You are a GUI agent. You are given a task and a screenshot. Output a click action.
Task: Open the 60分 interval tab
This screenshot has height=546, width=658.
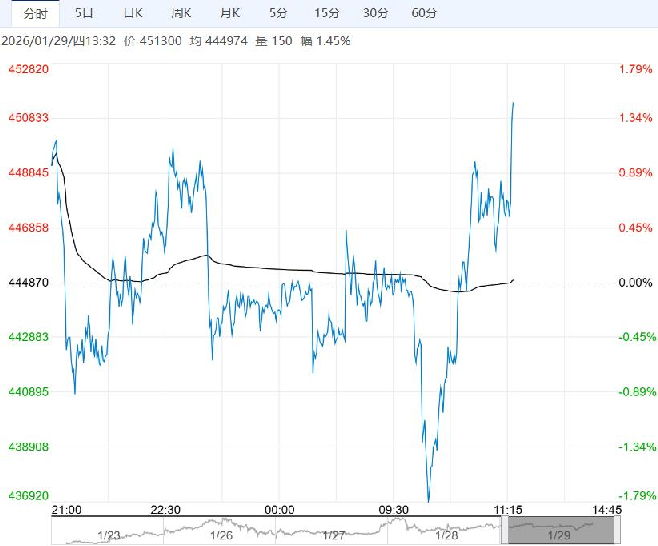424,13
